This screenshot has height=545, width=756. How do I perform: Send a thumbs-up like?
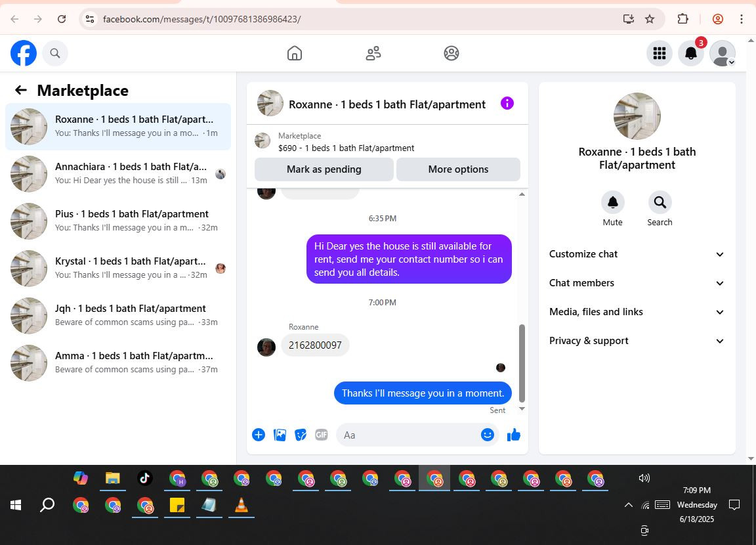514,435
